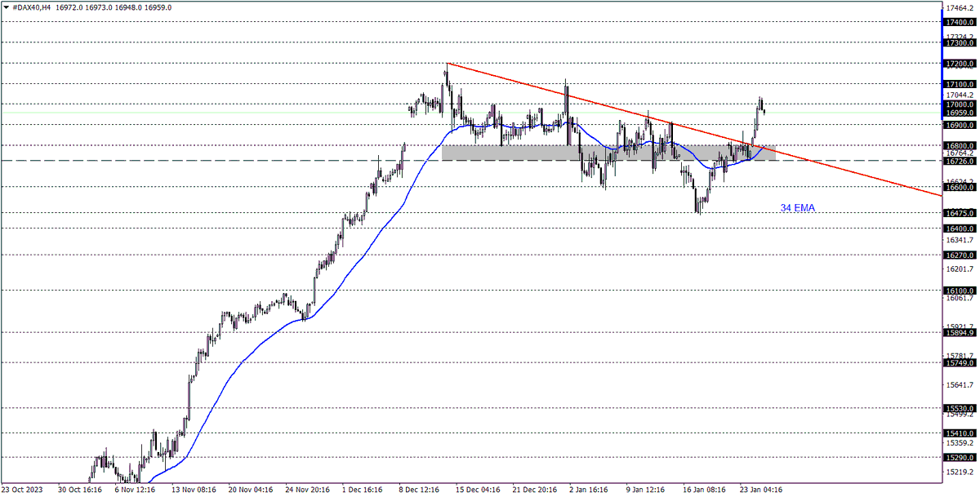Click the 16600.0 price level label
The image size is (980, 497).
click(959, 188)
